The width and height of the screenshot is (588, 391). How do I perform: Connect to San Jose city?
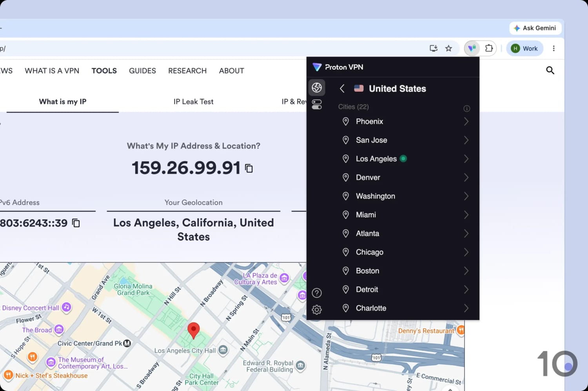coord(371,140)
